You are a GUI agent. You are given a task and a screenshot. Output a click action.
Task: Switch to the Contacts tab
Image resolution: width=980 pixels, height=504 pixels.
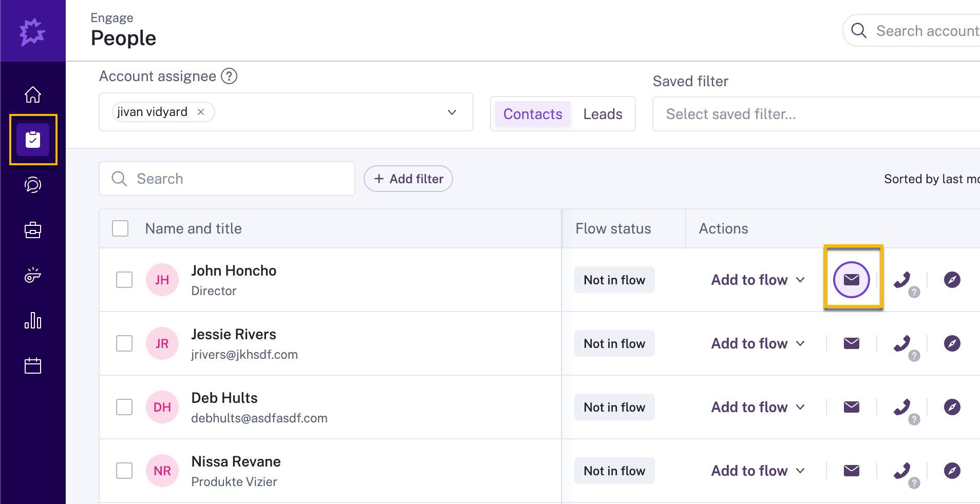click(x=533, y=114)
